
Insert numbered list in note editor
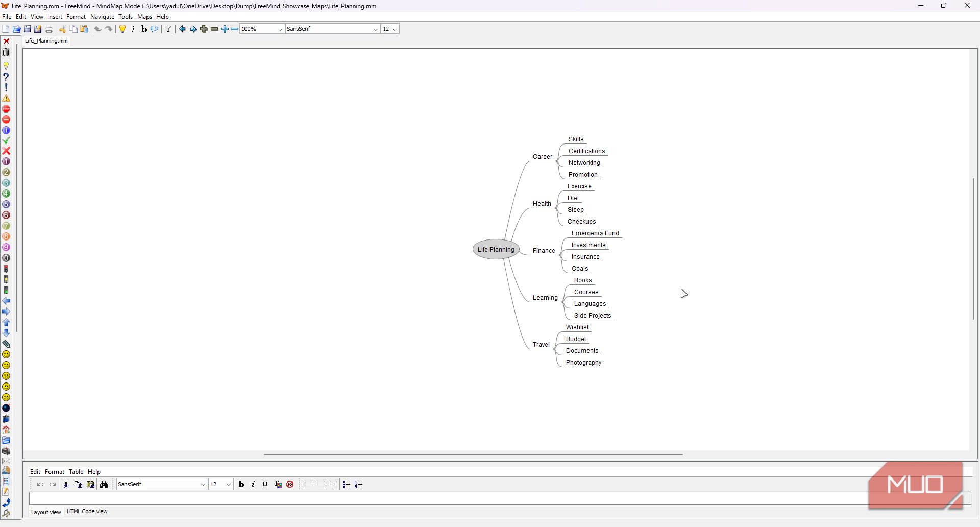coord(359,485)
